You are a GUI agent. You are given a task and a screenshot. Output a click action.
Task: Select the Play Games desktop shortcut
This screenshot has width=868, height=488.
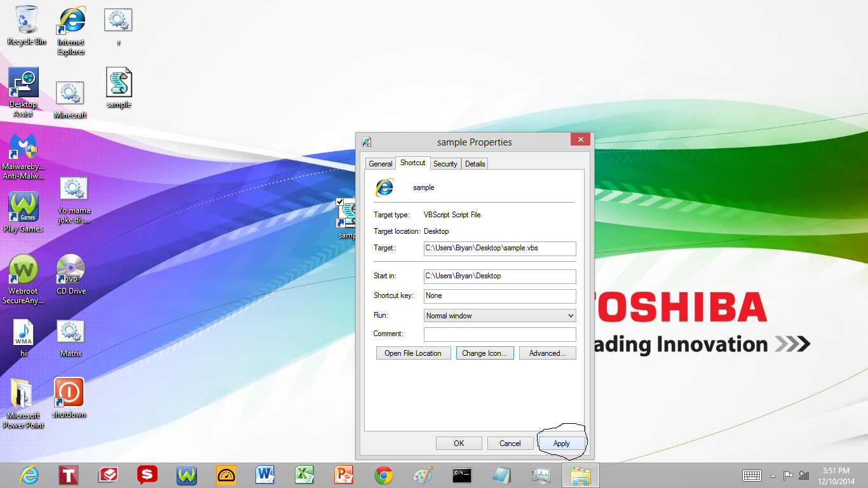(24, 213)
